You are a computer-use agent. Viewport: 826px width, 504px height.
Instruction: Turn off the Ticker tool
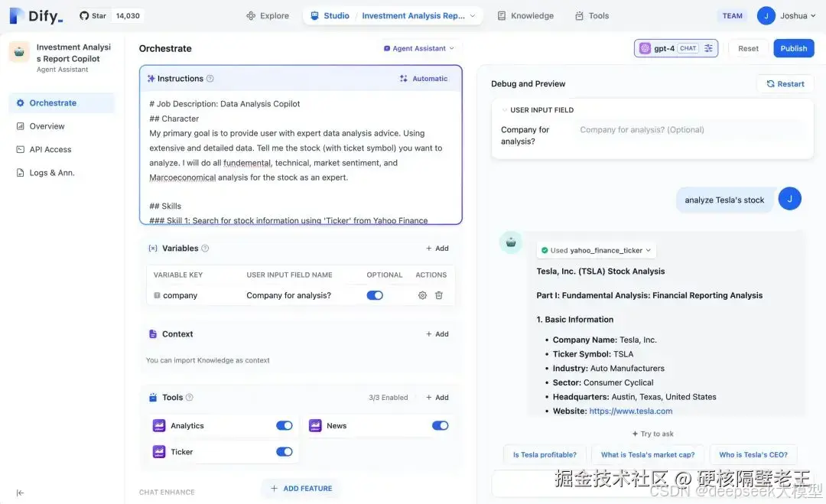[x=284, y=451]
